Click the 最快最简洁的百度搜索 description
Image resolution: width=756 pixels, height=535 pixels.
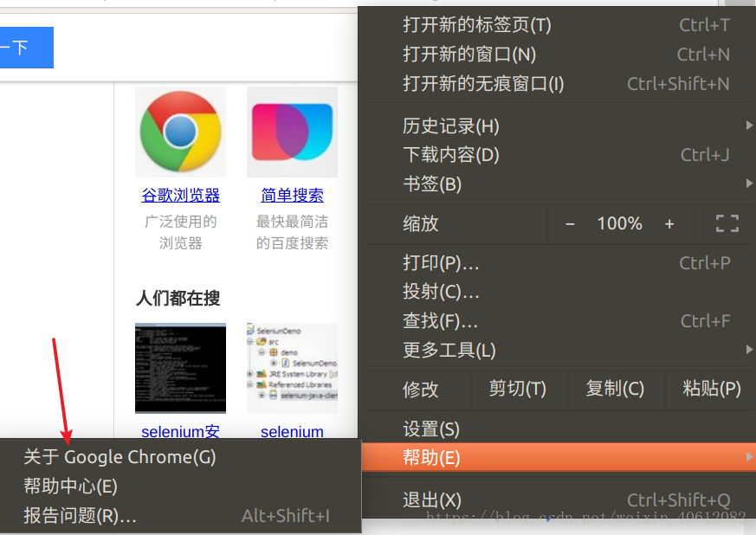point(292,232)
